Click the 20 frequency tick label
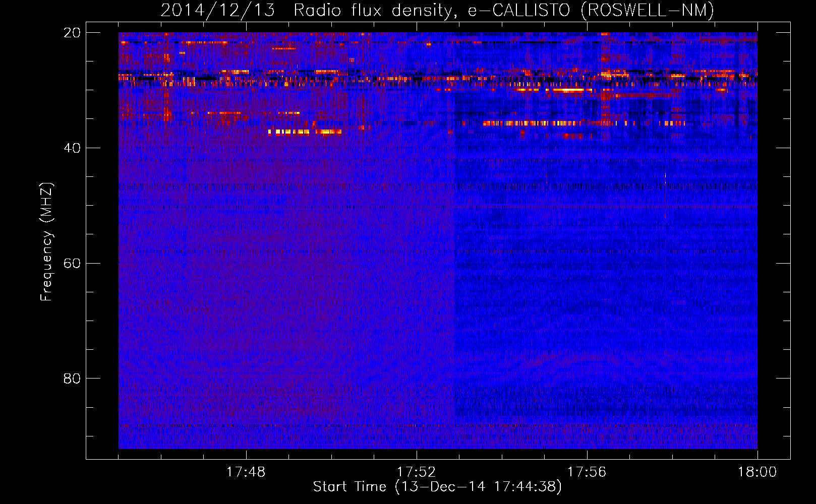This screenshot has height=504, width=816. click(x=72, y=33)
